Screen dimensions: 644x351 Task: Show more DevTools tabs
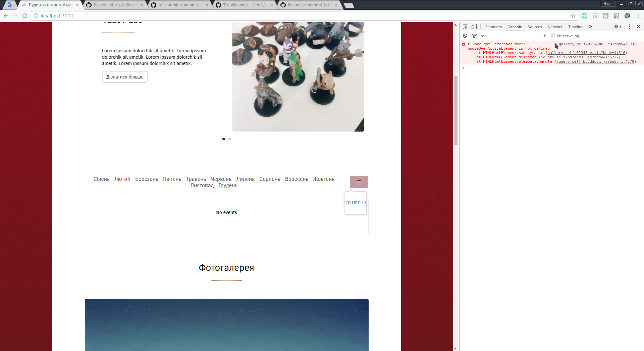[x=590, y=27]
